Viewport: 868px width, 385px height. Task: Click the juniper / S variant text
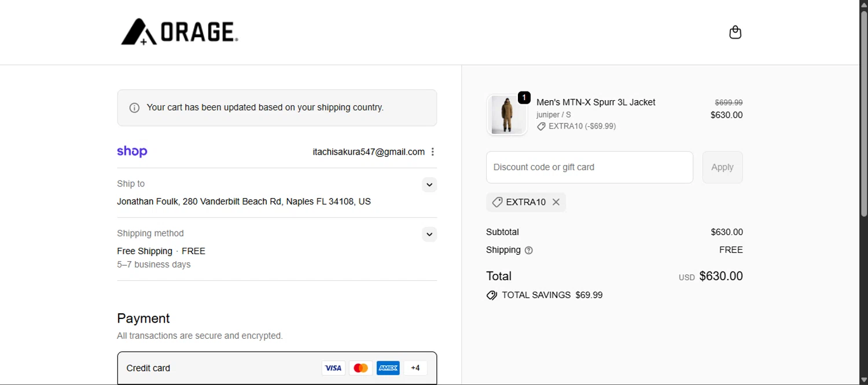(x=554, y=115)
